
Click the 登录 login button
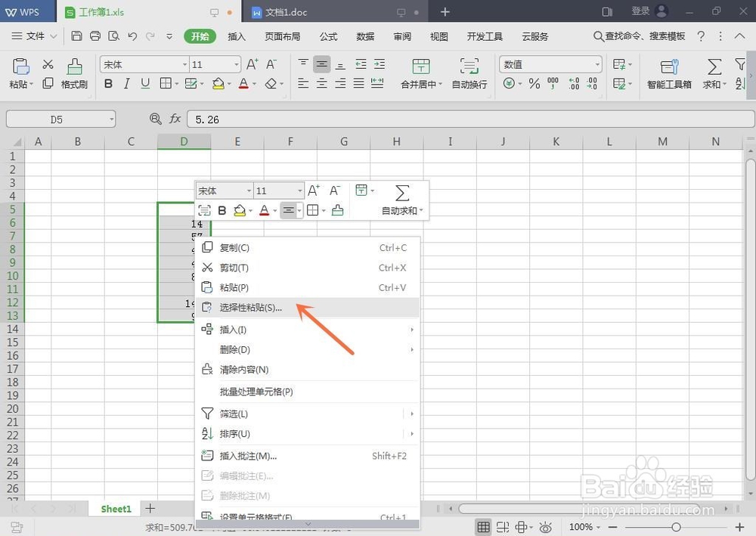(x=640, y=11)
